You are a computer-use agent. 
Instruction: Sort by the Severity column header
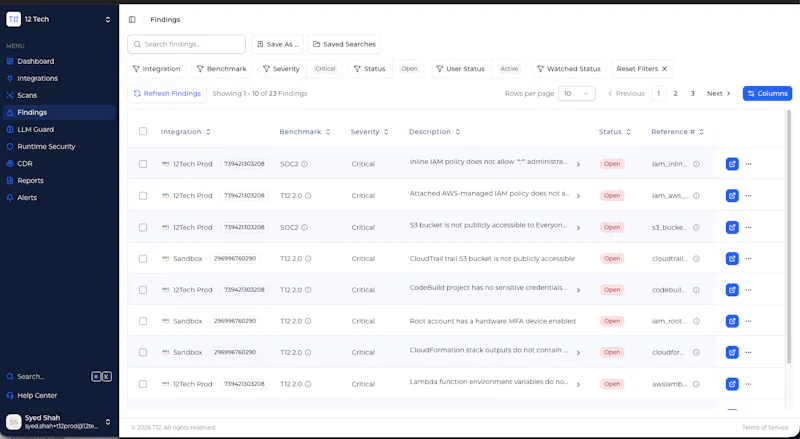pos(369,132)
